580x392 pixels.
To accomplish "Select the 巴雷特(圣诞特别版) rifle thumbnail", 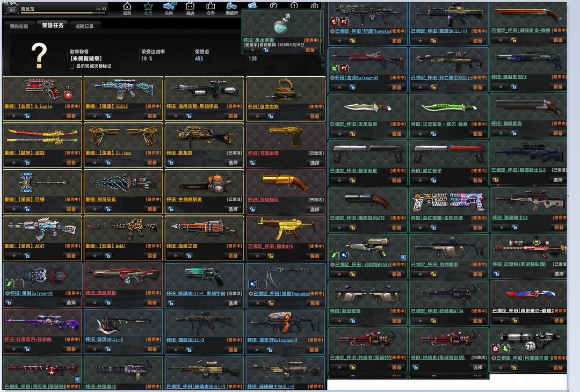I will (x=529, y=246).
